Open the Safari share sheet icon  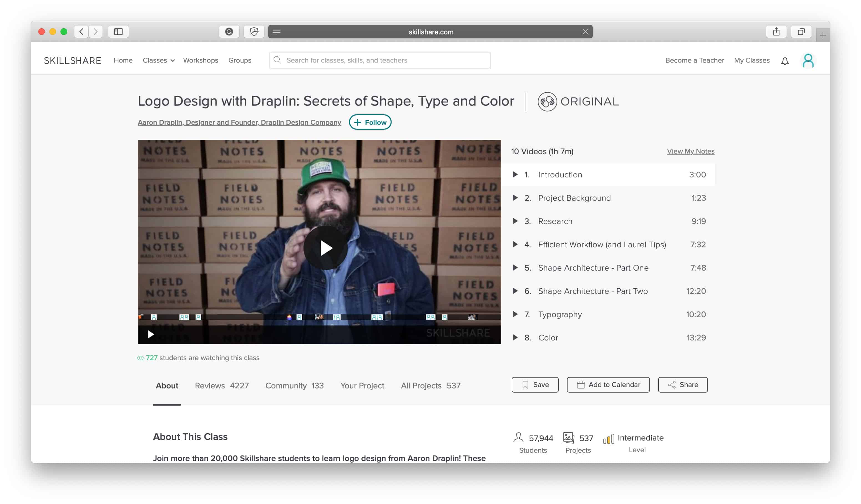click(x=776, y=32)
